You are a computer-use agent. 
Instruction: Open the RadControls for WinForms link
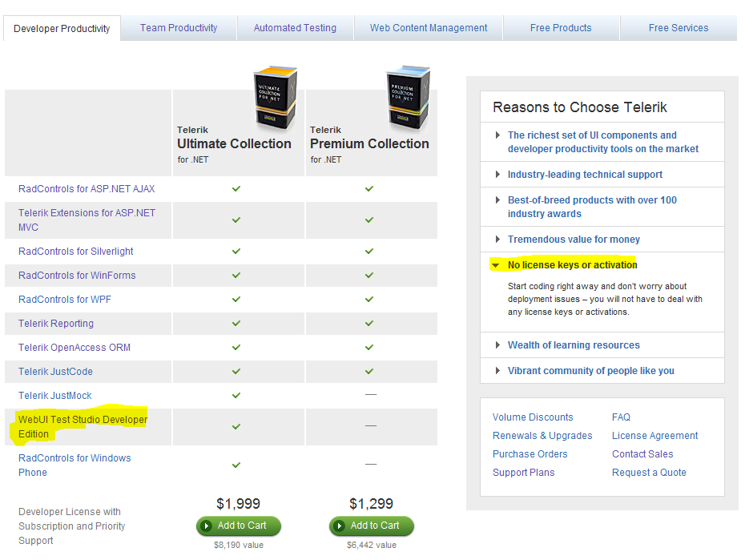click(x=77, y=276)
